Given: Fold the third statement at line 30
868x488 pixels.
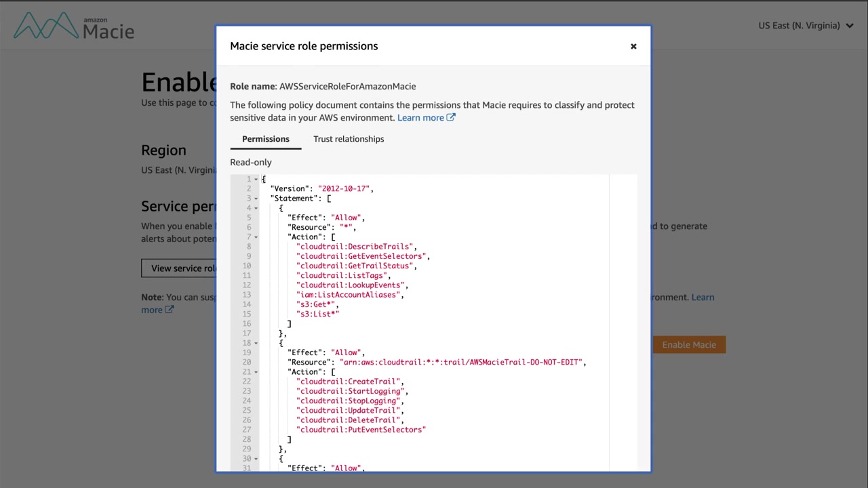Looking at the screenshot, I should point(256,459).
